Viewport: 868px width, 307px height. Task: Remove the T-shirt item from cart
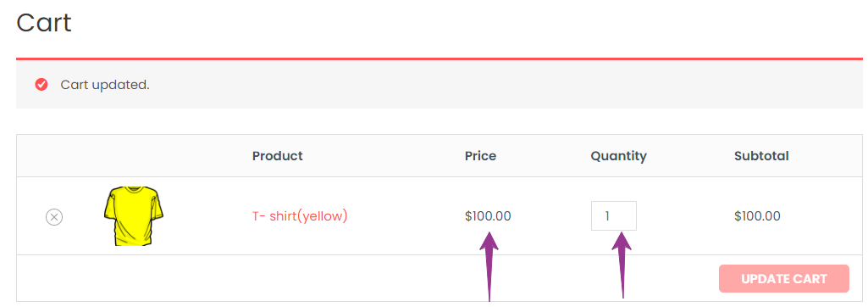point(54,216)
